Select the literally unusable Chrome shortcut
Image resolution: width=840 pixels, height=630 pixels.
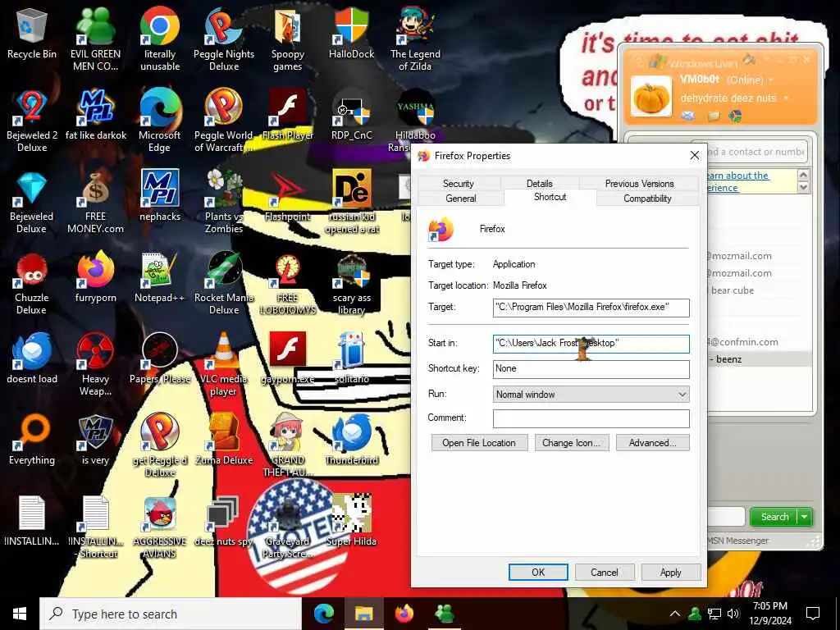coord(160,39)
